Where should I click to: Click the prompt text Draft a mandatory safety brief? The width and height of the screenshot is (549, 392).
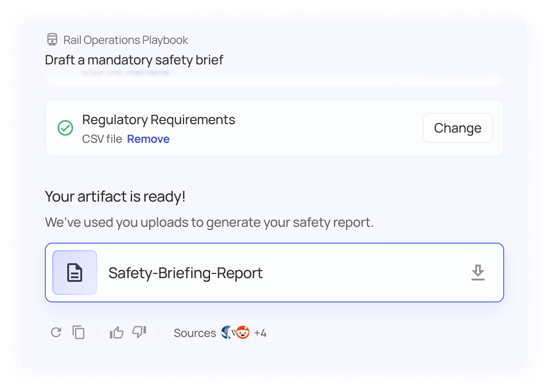(134, 60)
